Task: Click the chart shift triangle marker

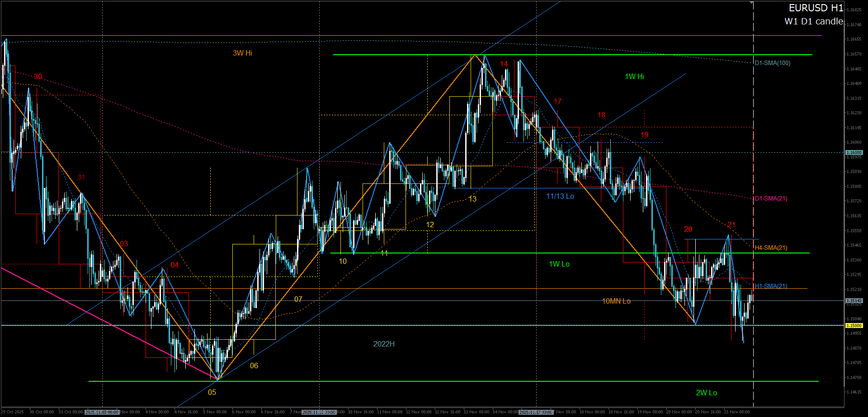Action: click(751, 3)
